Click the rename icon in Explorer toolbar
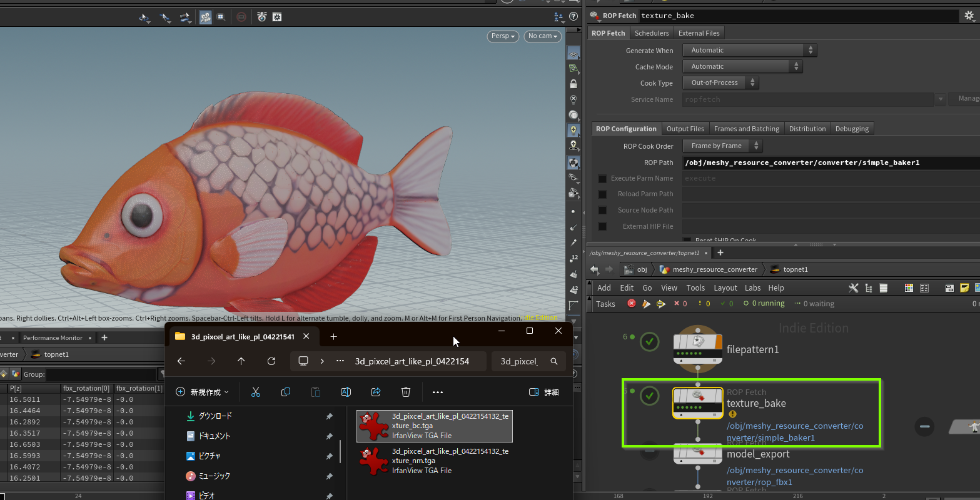 point(346,392)
